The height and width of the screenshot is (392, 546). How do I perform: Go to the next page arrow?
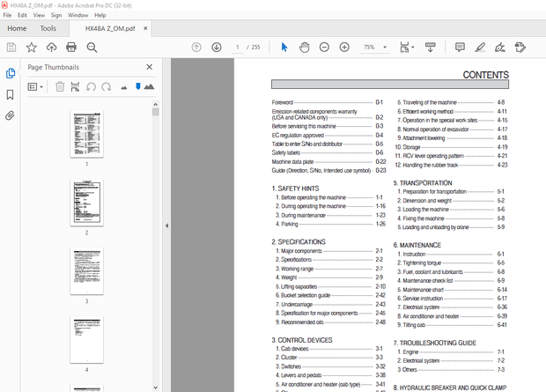tap(217, 47)
